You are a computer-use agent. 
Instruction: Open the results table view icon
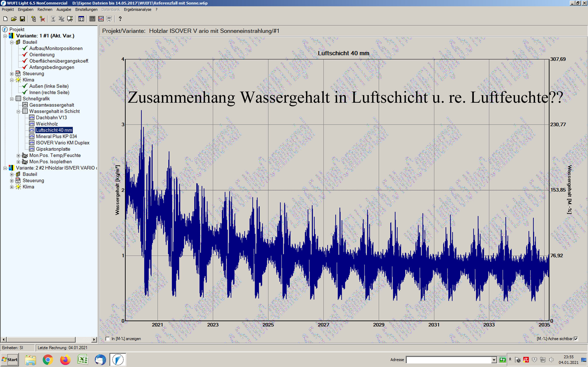92,19
